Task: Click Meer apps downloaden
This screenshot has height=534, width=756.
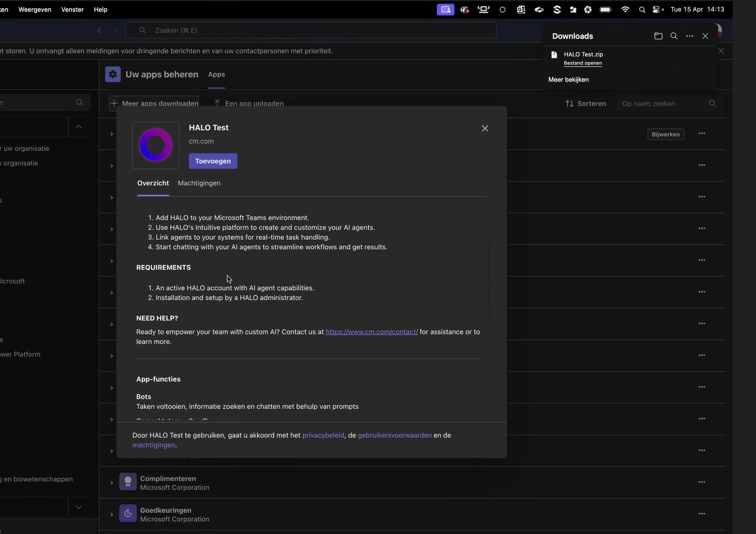Action: click(x=154, y=104)
